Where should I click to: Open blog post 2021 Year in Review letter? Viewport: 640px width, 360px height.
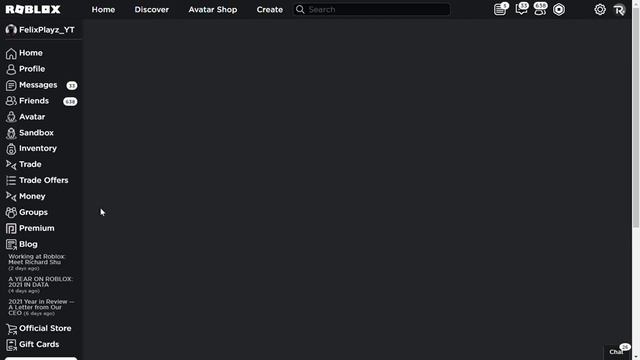point(41,307)
